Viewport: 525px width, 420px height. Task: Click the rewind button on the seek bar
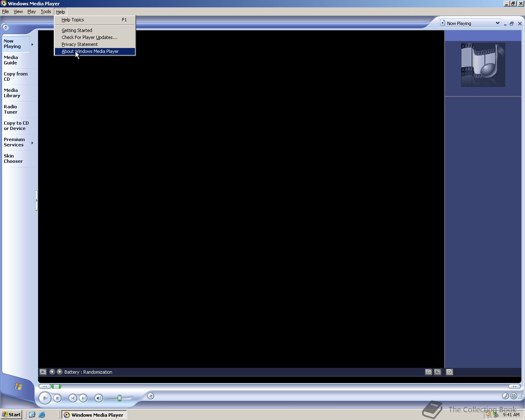click(45, 386)
